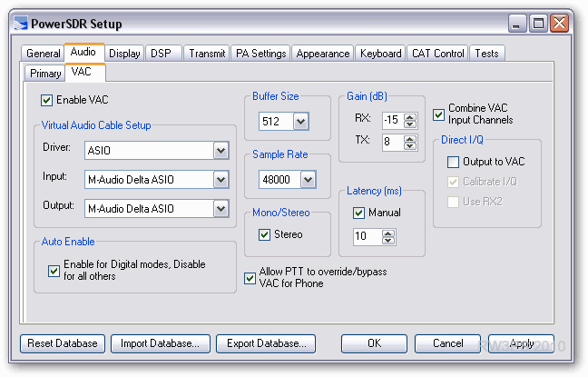588x377 pixels.
Task: Click the TX gain value field
Action: pyautogui.click(x=393, y=143)
